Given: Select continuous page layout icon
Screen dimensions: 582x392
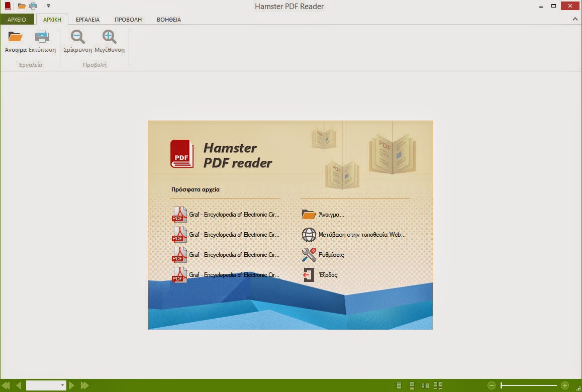Looking at the screenshot, I should point(412,385).
